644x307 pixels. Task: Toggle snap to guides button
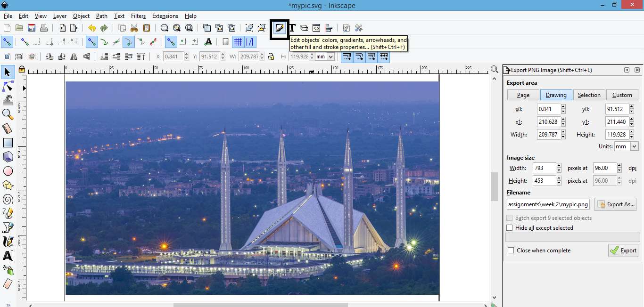[250, 42]
